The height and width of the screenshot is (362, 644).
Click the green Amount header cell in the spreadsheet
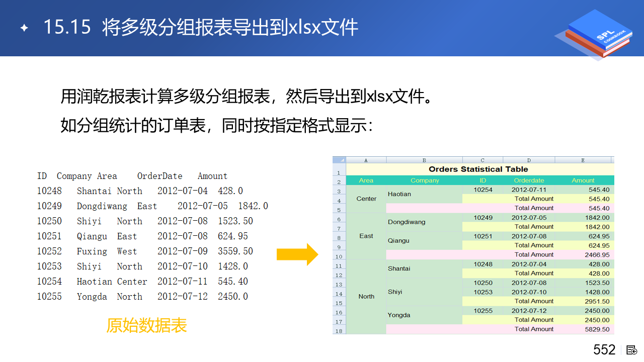(x=583, y=180)
